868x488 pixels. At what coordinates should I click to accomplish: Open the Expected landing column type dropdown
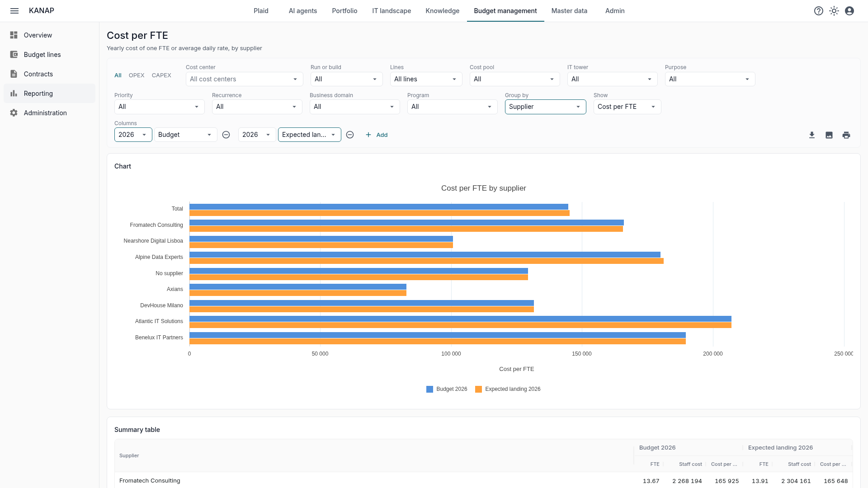(310, 135)
